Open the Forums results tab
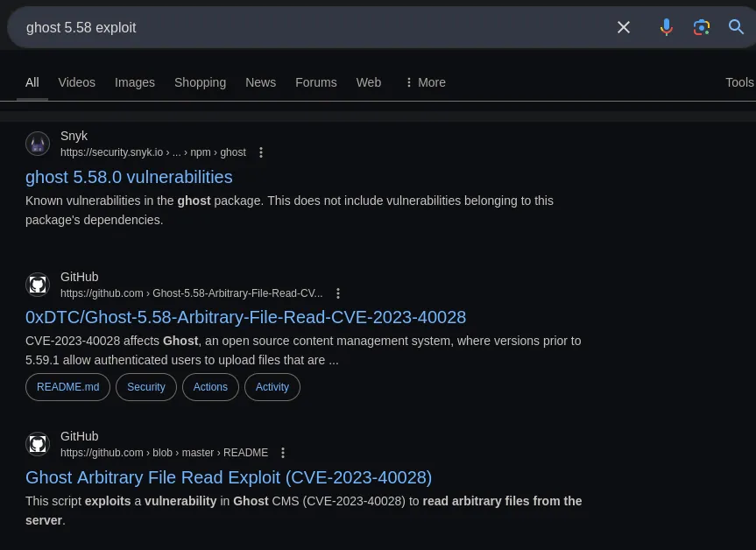The height and width of the screenshot is (550, 756). pos(315,82)
